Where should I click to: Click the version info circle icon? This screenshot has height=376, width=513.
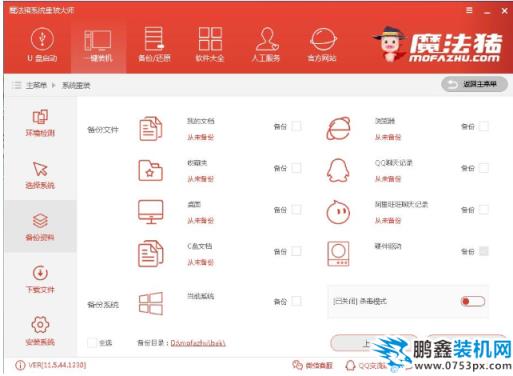coord(20,365)
